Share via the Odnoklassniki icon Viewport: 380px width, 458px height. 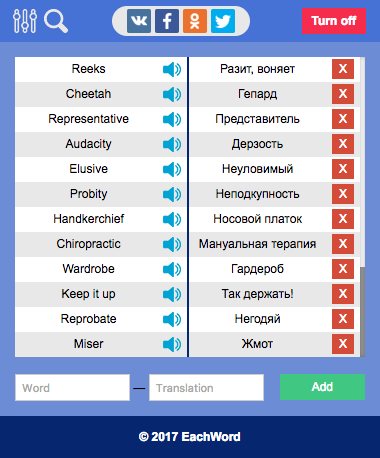tap(195, 21)
